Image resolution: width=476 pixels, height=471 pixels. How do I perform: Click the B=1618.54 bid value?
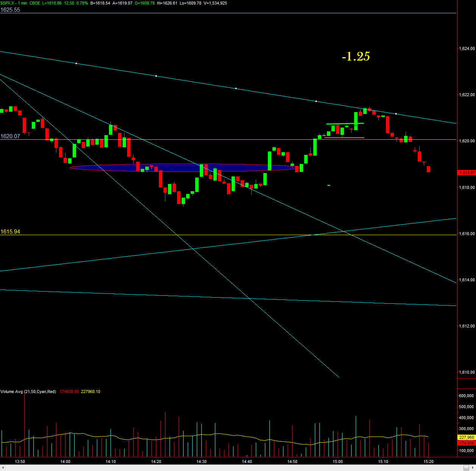100,3
